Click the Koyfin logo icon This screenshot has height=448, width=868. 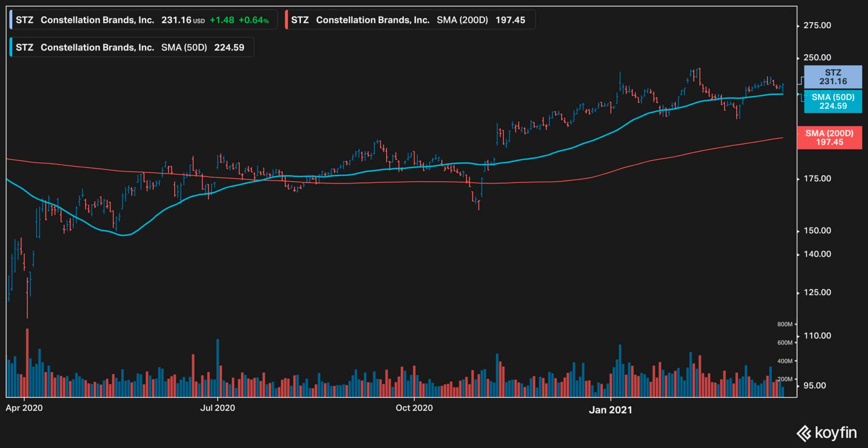pyautogui.click(x=804, y=433)
